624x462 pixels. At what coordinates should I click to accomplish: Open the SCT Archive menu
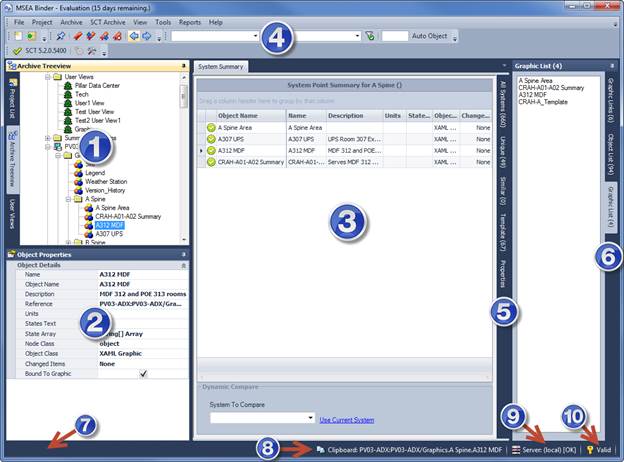[x=108, y=21]
